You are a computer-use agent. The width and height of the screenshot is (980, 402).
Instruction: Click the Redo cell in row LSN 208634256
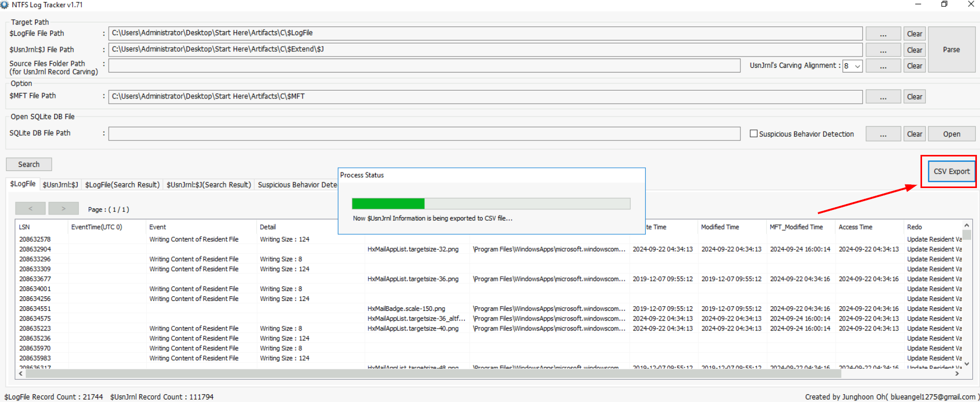[x=934, y=299]
